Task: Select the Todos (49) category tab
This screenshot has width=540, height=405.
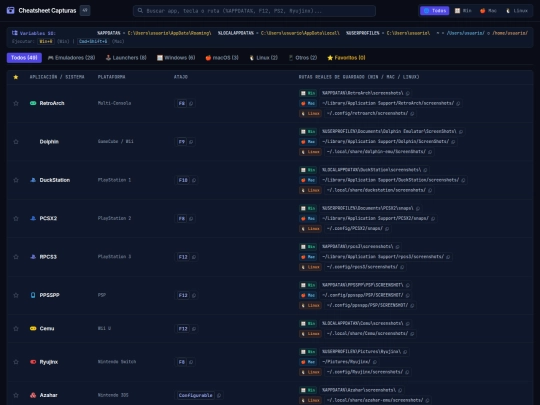Action: pos(24,58)
